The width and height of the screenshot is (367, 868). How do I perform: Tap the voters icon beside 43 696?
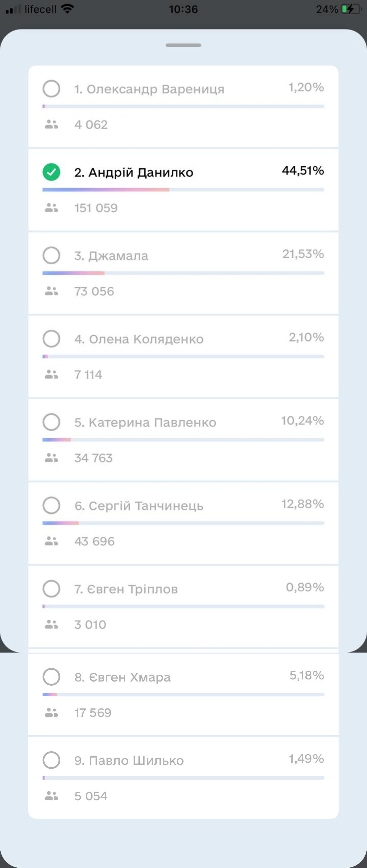[51, 541]
